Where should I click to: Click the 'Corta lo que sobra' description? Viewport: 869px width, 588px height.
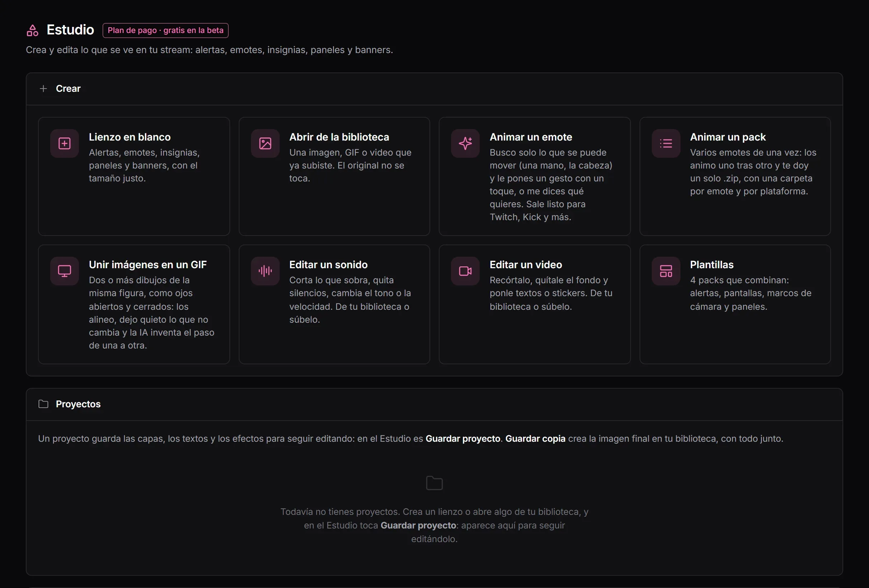pyautogui.click(x=350, y=300)
